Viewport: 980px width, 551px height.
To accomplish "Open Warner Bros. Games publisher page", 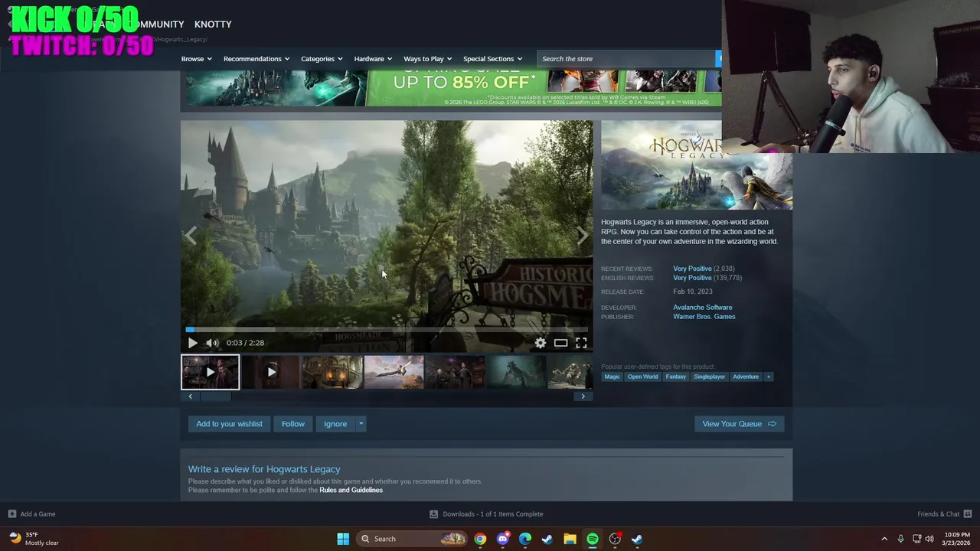I will (704, 317).
